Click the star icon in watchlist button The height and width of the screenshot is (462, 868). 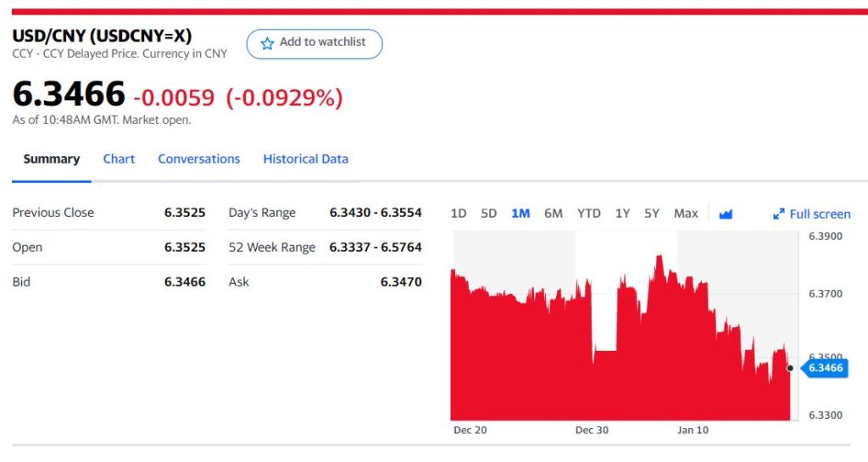tap(267, 43)
